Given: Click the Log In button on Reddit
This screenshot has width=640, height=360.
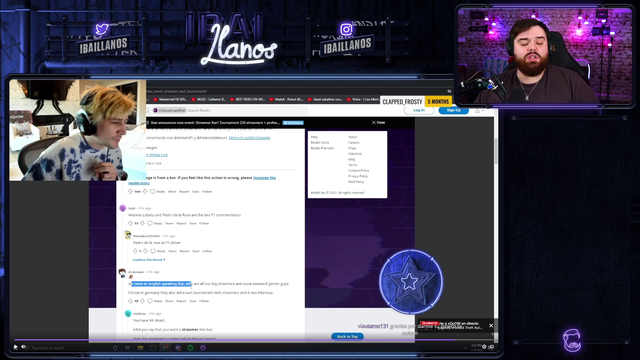Looking at the screenshot, I should coord(419,110).
